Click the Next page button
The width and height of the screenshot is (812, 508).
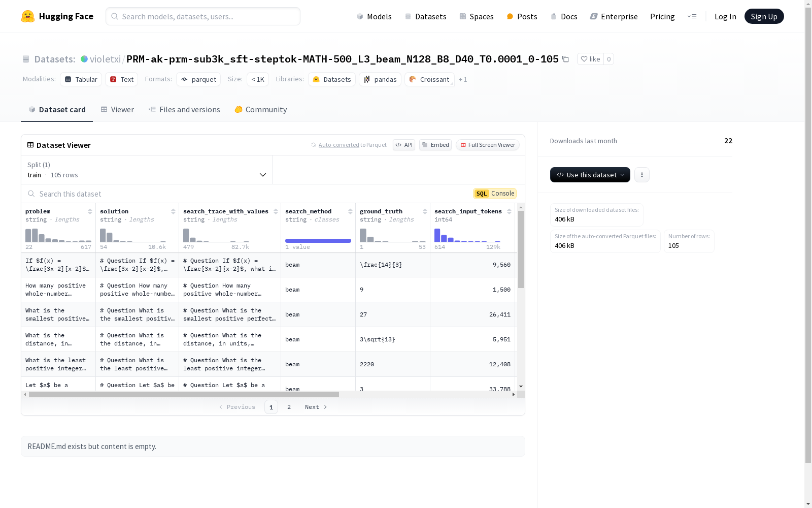point(316,407)
